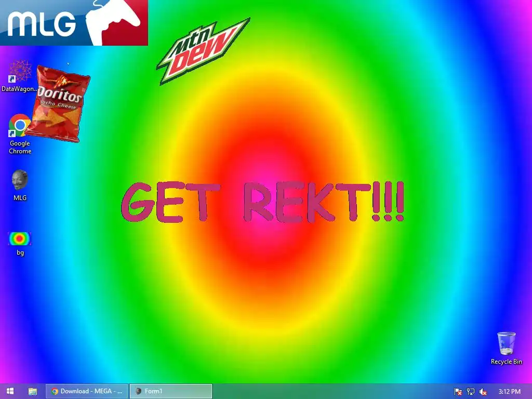
Task: Click the Doritos bag image
Action: point(58,103)
